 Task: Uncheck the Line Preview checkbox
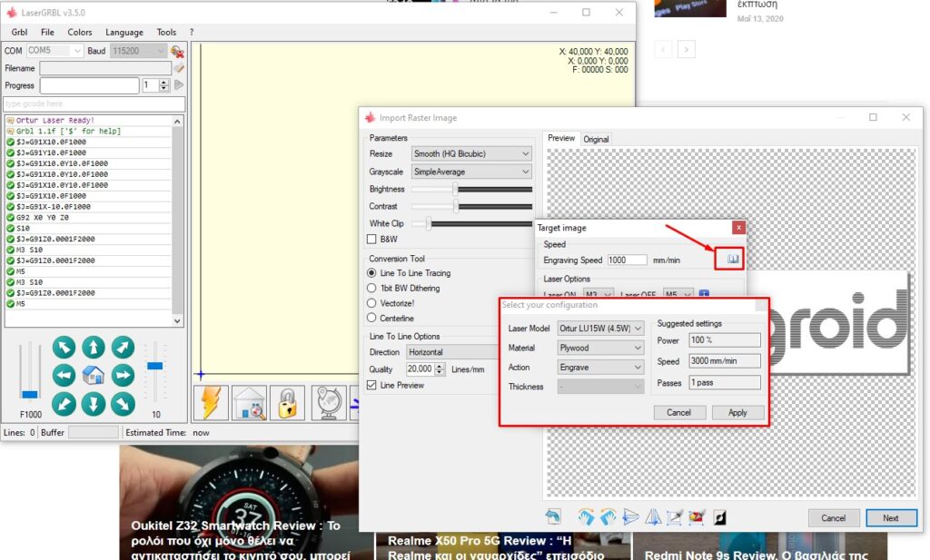[x=371, y=386]
